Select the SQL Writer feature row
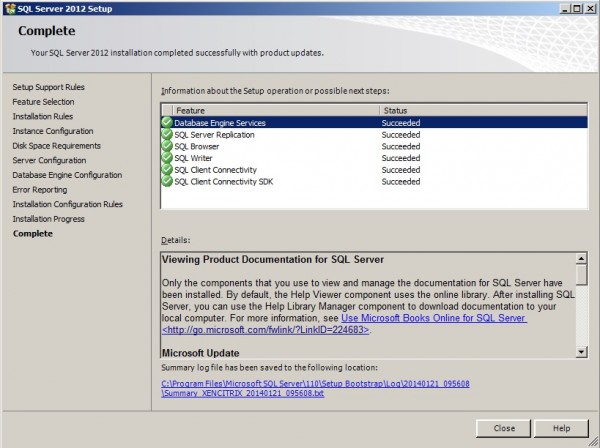The height and width of the screenshot is (448, 600). [374, 158]
